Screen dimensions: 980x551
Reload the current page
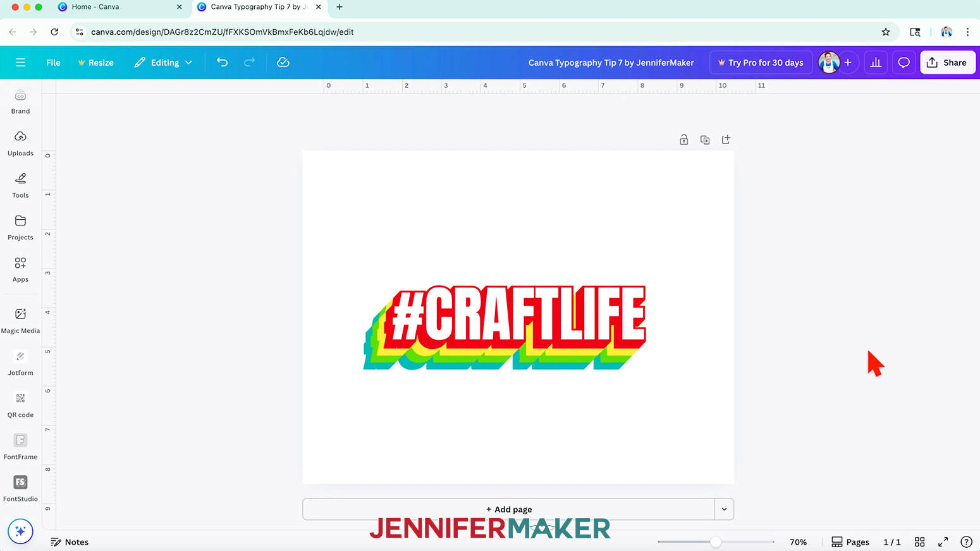54,32
